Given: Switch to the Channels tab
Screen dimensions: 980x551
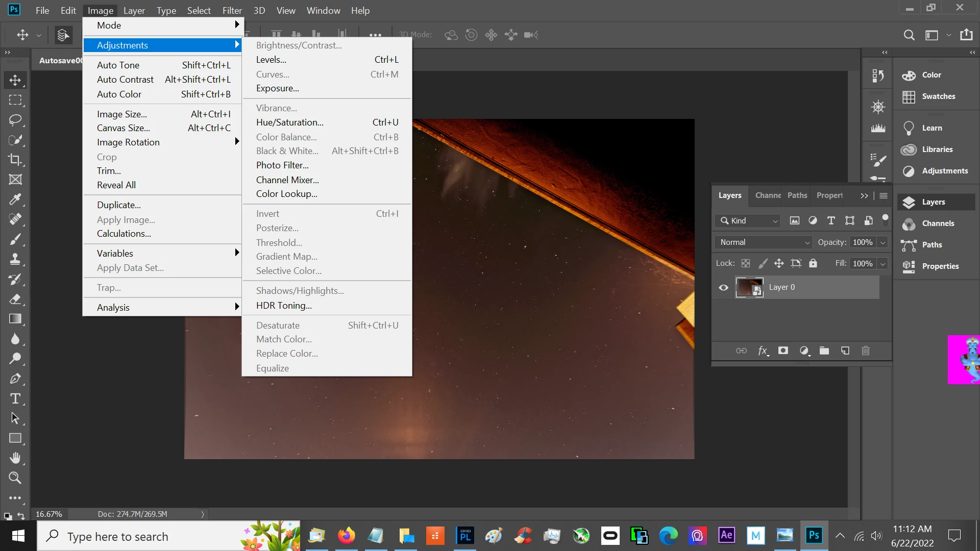Looking at the screenshot, I should tap(768, 195).
